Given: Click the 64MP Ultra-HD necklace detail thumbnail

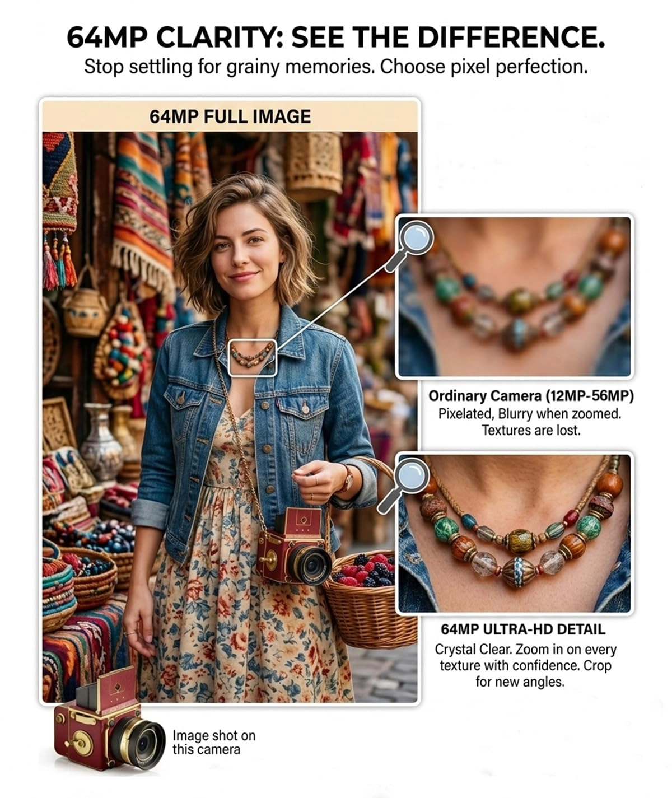Looking at the screenshot, I should coord(515,534).
